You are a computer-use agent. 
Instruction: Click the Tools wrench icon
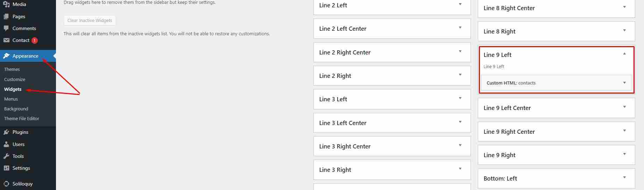pos(6,156)
